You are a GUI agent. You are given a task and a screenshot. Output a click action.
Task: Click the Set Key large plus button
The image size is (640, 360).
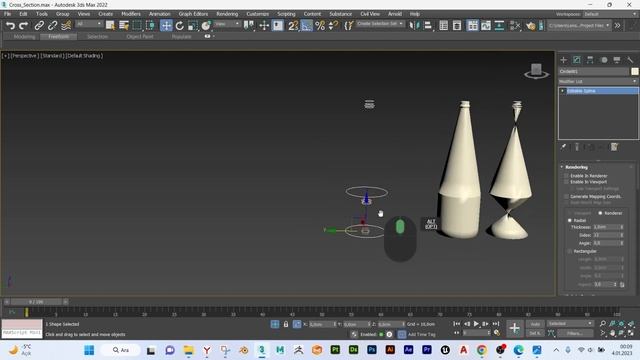tap(515, 328)
